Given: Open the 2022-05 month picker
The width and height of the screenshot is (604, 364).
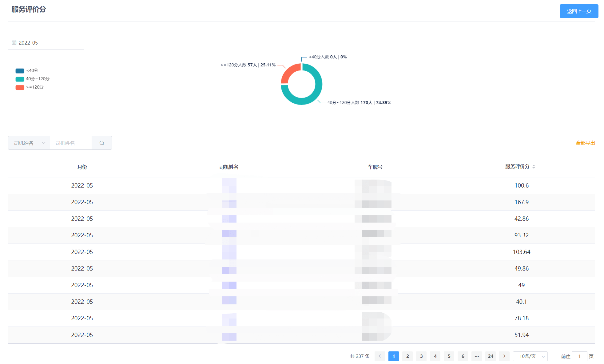Looking at the screenshot, I should tap(46, 43).
